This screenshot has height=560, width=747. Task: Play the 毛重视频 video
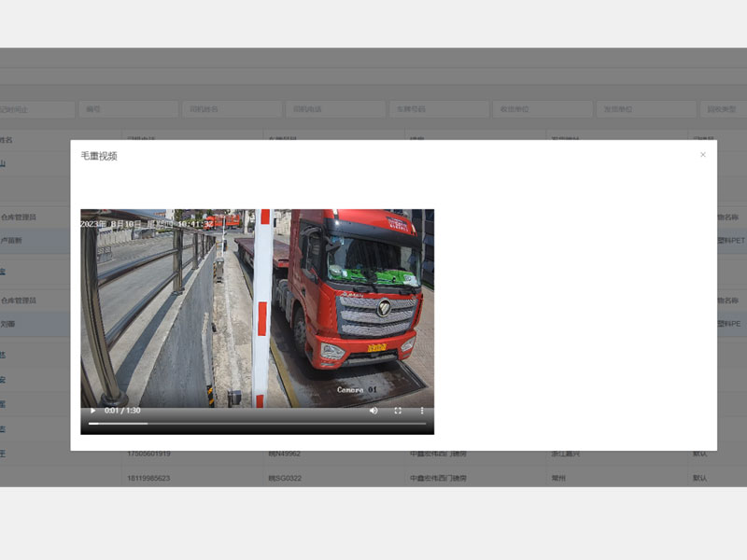92,411
